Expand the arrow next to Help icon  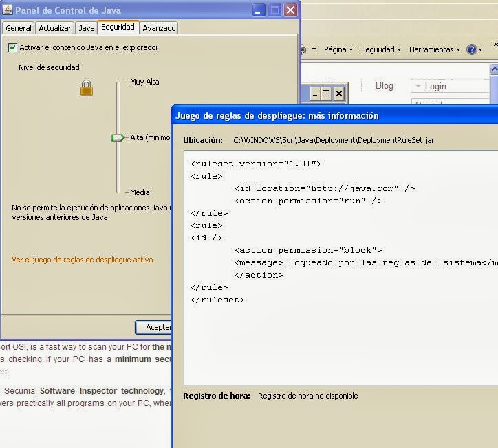click(x=480, y=49)
